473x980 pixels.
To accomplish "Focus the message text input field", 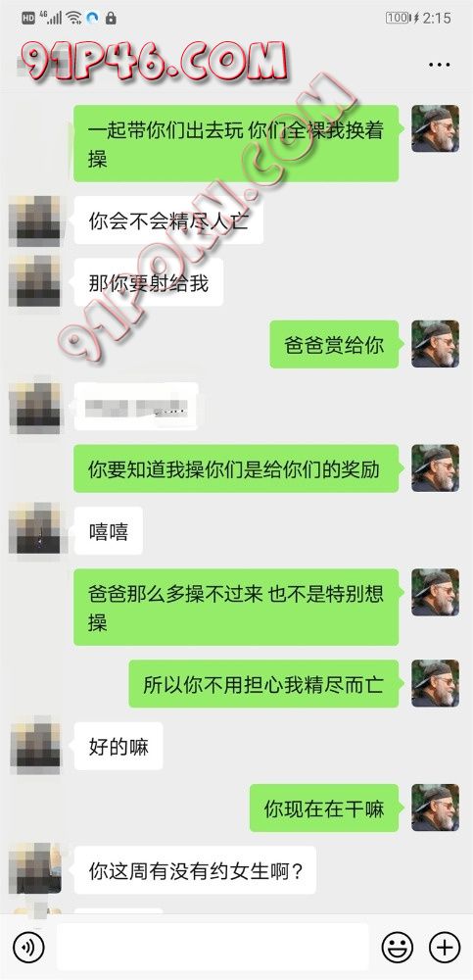I will point(213,947).
